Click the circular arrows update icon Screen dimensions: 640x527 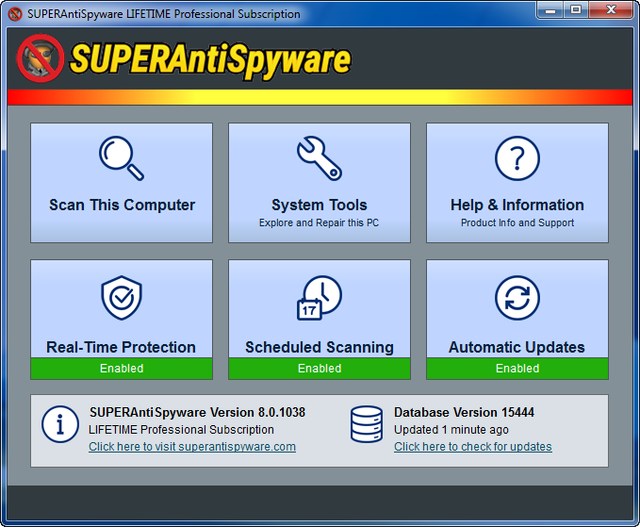click(517, 298)
